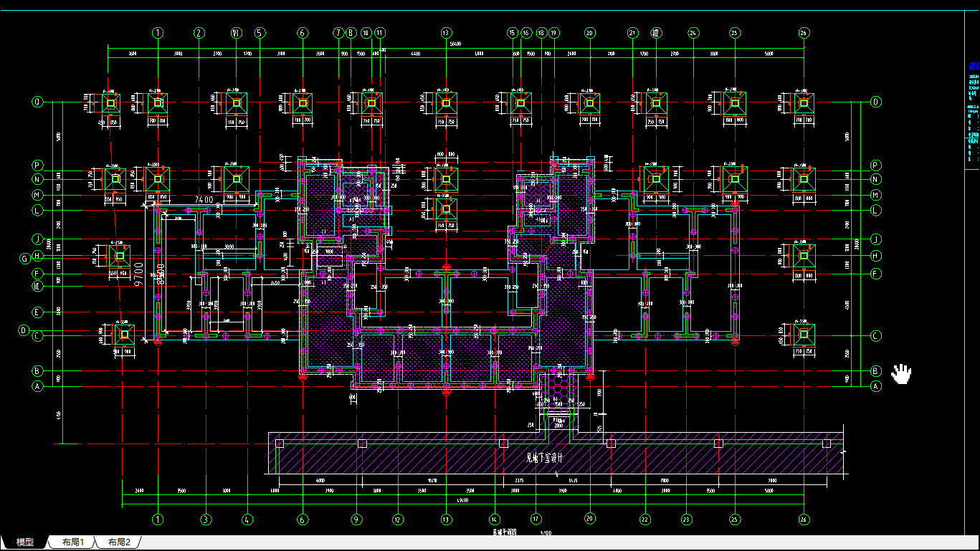Click grid axis bubble E

[x=37, y=312]
